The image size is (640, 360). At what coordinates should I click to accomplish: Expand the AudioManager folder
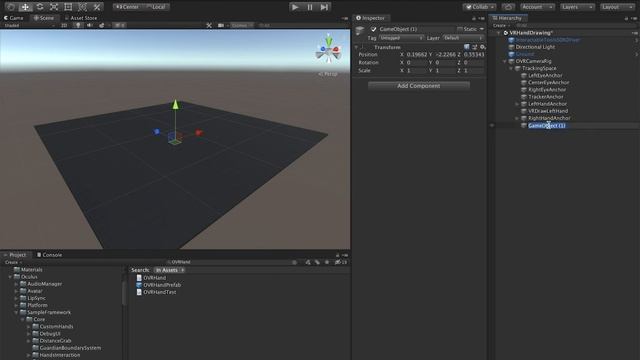[16, 284]
